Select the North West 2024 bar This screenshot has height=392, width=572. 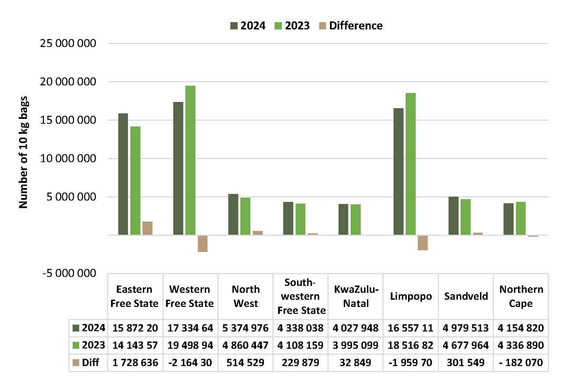click(x=233, y=215)
